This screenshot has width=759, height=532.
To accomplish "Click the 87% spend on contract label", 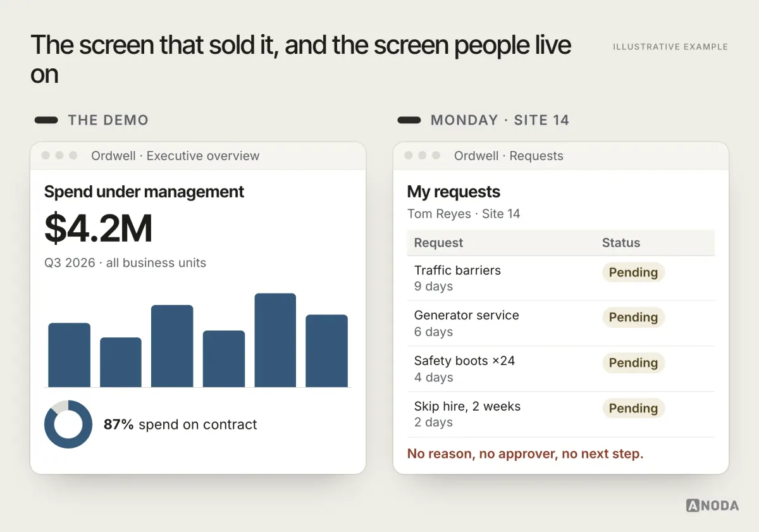I will pyautogui.click(x=180, y=424).
